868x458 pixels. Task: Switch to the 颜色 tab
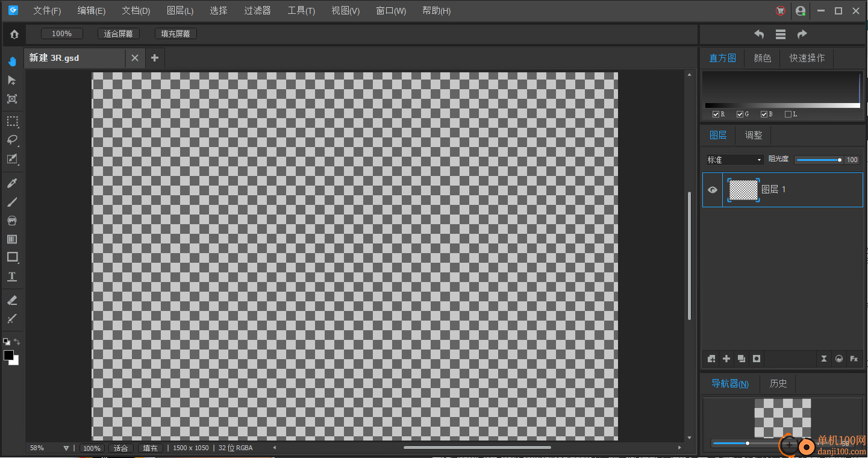(x=763, y=58)
